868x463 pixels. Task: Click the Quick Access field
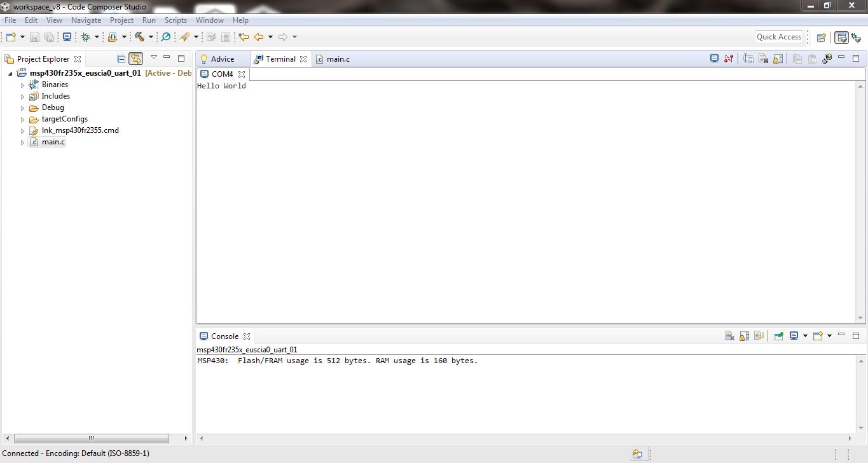778,36
